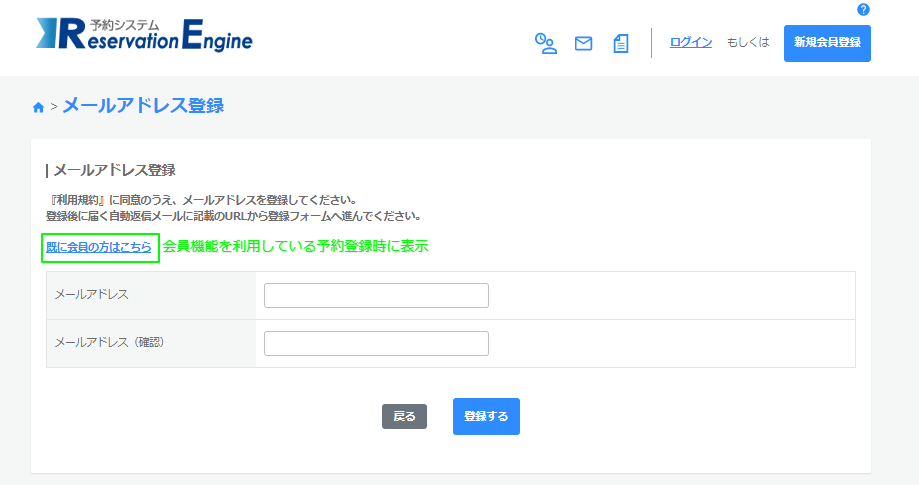Open the ログイン link
919x485 pixels.
[x=690, y=42]
